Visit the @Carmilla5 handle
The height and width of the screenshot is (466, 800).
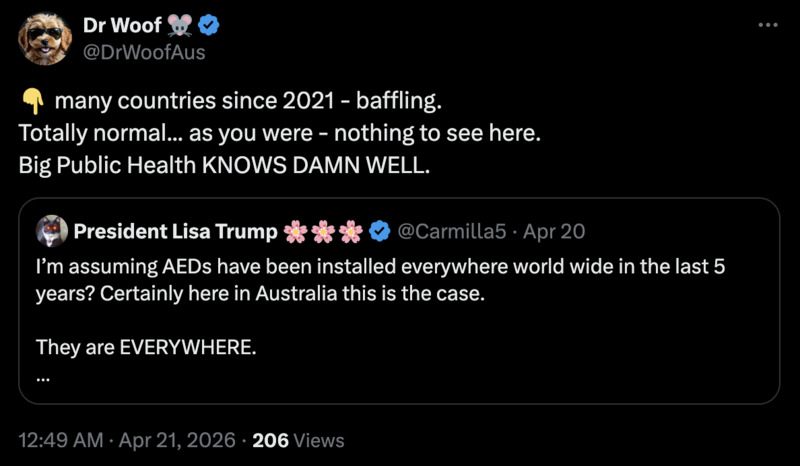point(450,232)
